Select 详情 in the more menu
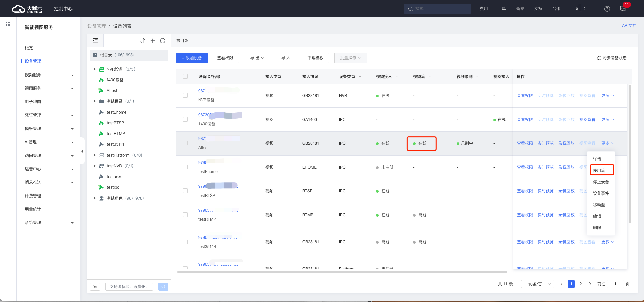644x302 pixels. click(x=597, y=159)
